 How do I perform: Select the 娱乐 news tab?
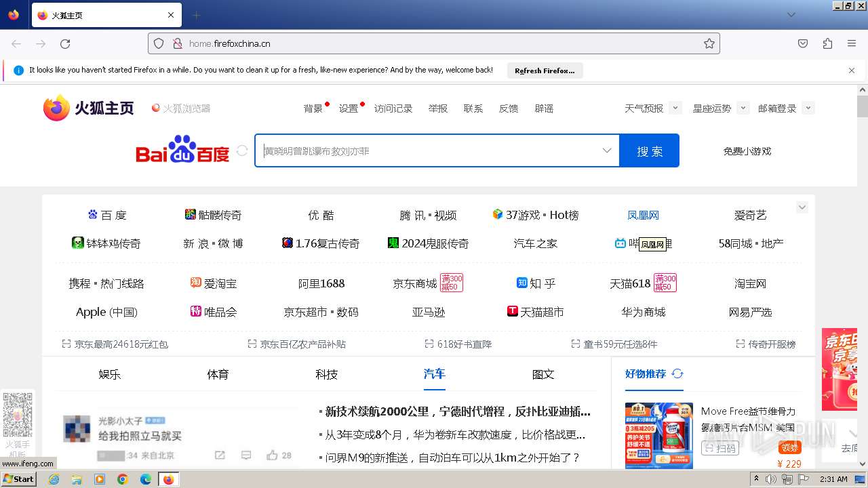tap(109, 374)
